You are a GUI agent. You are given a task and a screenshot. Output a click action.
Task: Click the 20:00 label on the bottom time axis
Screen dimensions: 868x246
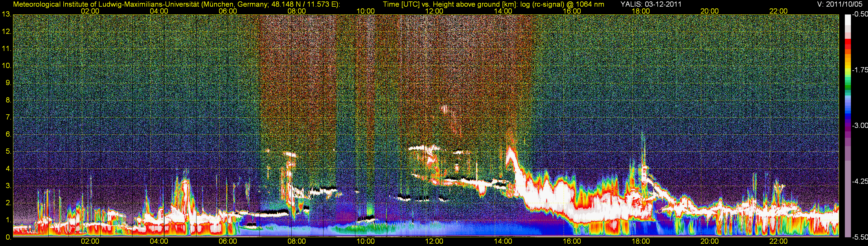pyautogui.click(x=710, y=242)
